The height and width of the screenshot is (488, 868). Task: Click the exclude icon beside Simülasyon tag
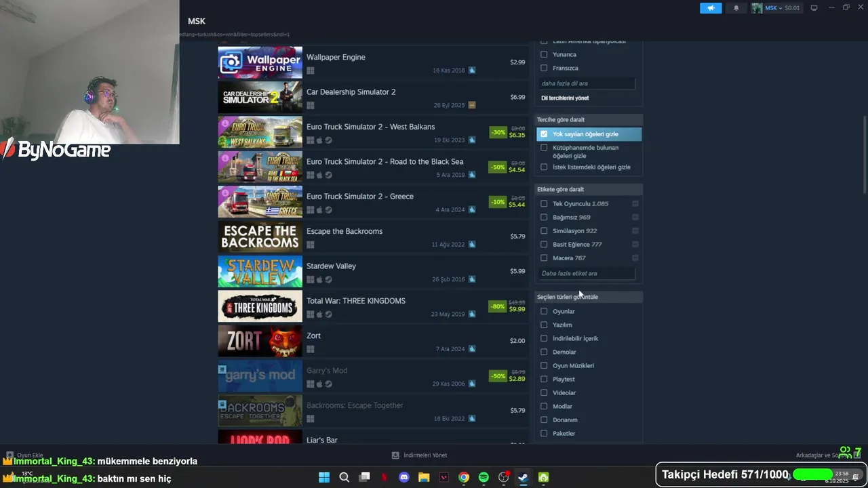click(635, 230)
